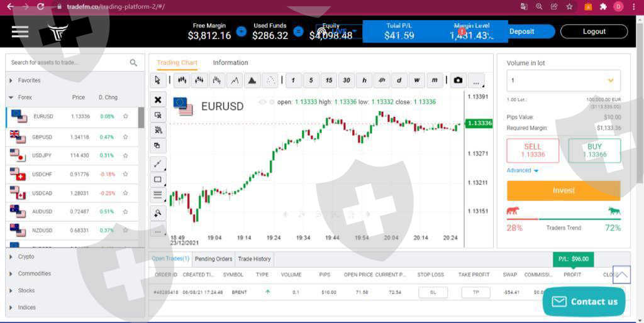Open the top chart toolbar's more options (...)
This screenshot has height=323, width=644.
tap(476, 81)
